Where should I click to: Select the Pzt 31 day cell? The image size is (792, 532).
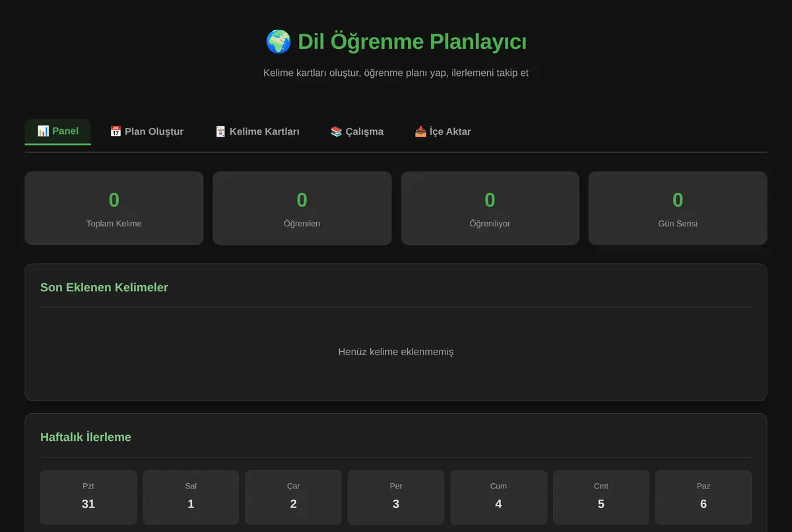click(88, 497)
